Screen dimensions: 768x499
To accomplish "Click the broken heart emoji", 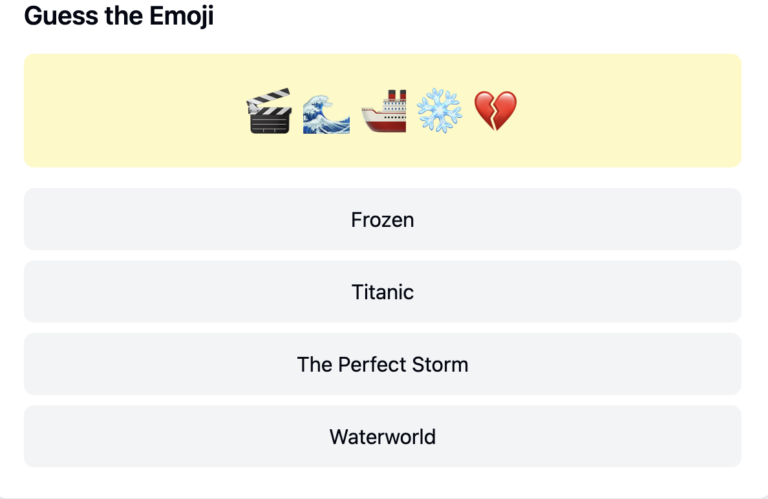I will [x=495, y=111].
